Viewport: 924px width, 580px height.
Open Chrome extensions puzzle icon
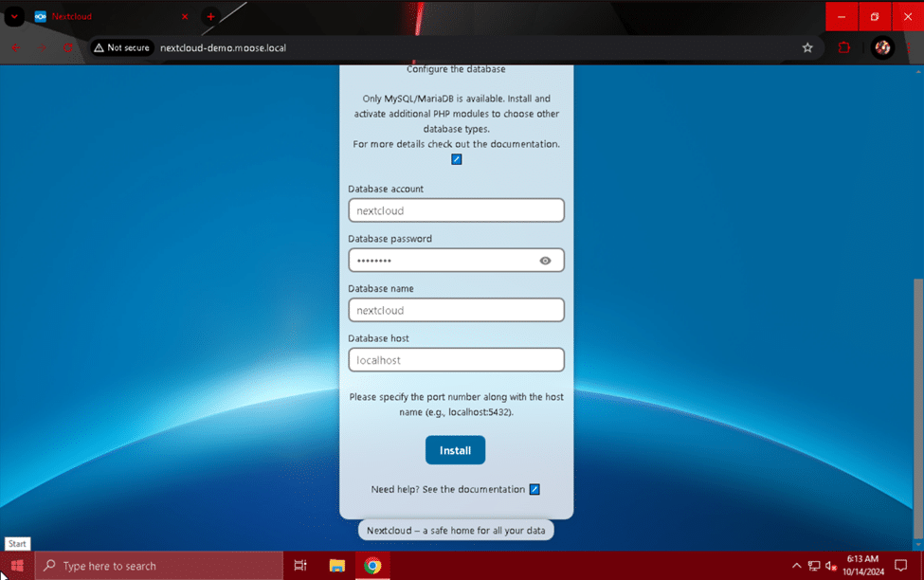843,47
